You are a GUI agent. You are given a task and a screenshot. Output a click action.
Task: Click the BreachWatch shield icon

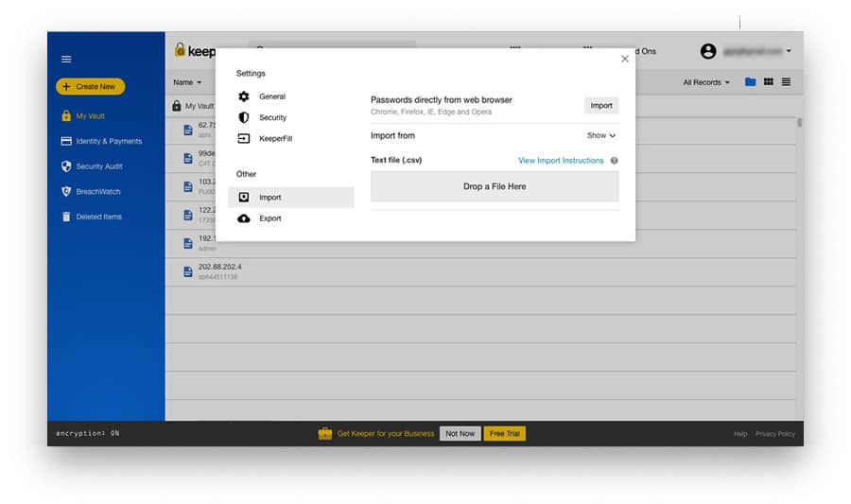click(66, 191)
